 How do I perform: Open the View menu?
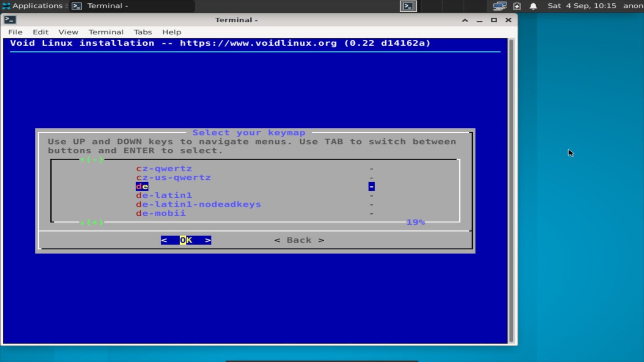[68, 32]
